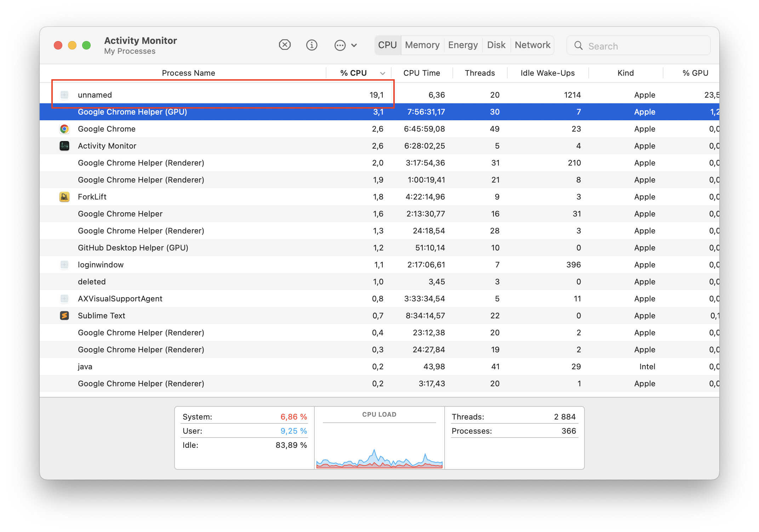Select the Sublime Text process name

click(101, 316)
